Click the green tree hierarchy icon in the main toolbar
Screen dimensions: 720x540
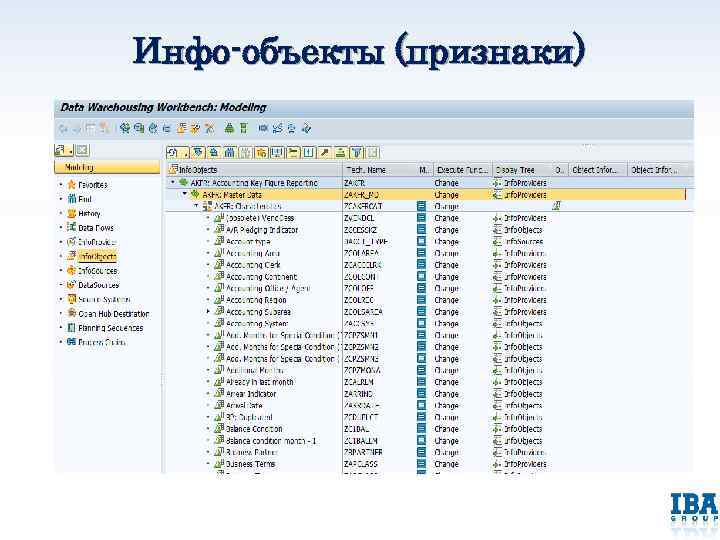[229, 129]
